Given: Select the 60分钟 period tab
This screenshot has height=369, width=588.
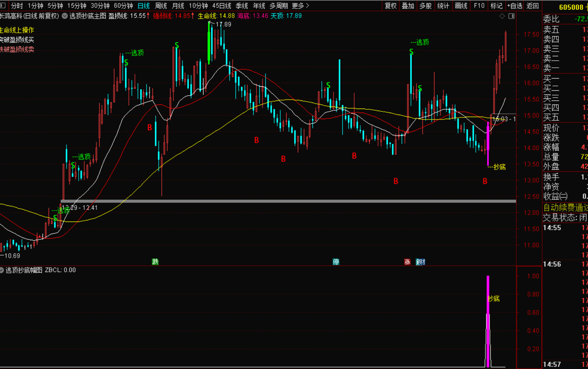Looking at the screenshot, I should click(x=123, y=6).
